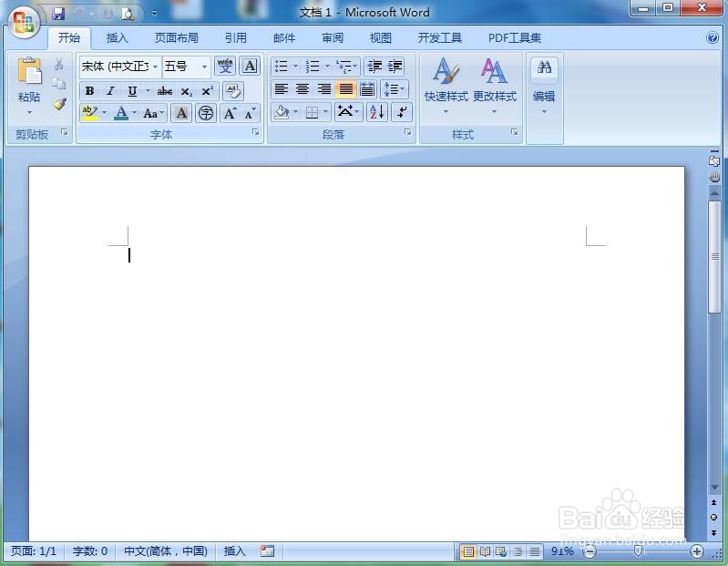Image resolution: width=728 pixels, height=566 pixels.
Task: Expand bullet list style dropdown
Action: 295,67
